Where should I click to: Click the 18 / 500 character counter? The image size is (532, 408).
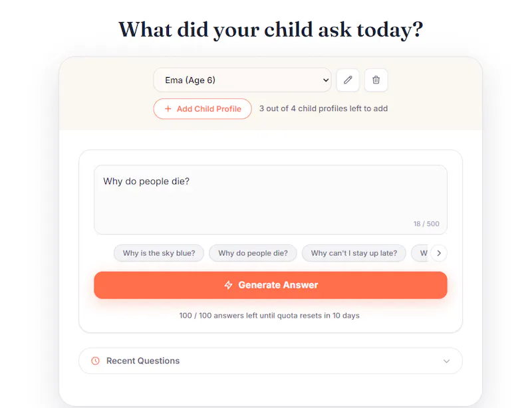(x=426, y=224)
